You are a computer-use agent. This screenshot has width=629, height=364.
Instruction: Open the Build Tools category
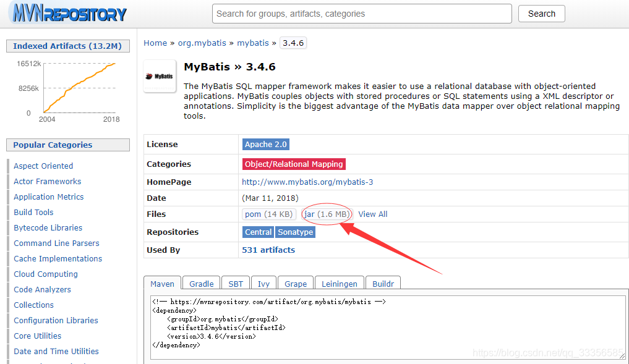(33, 212)
